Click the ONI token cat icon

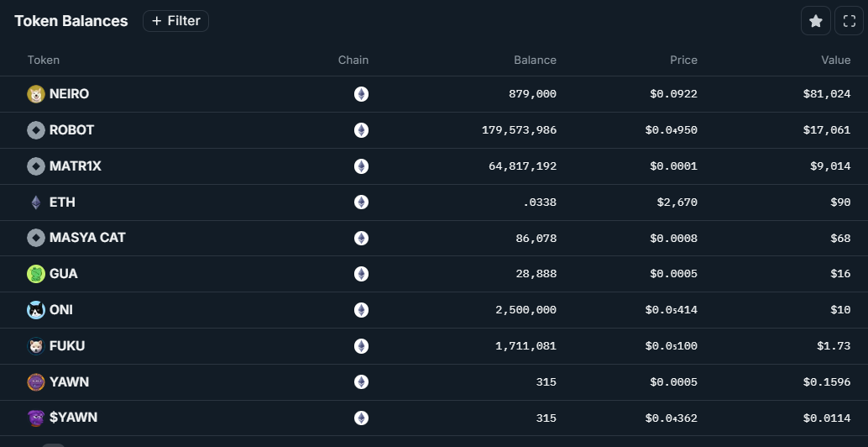coord(35,310)
